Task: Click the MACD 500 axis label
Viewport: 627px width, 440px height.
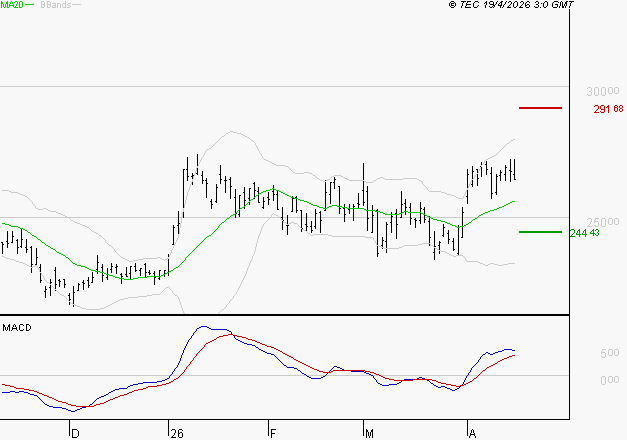Action: pos(609,353)
